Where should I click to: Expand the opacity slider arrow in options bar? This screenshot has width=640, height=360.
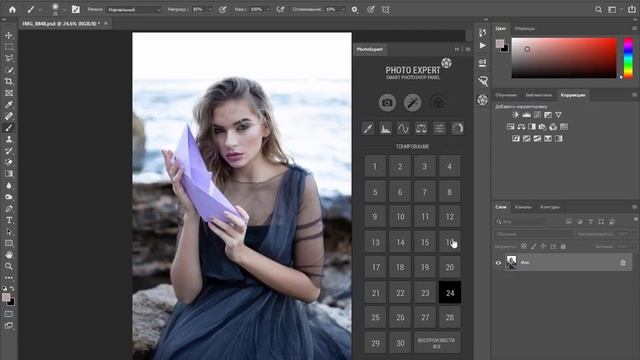pos(210,9)
